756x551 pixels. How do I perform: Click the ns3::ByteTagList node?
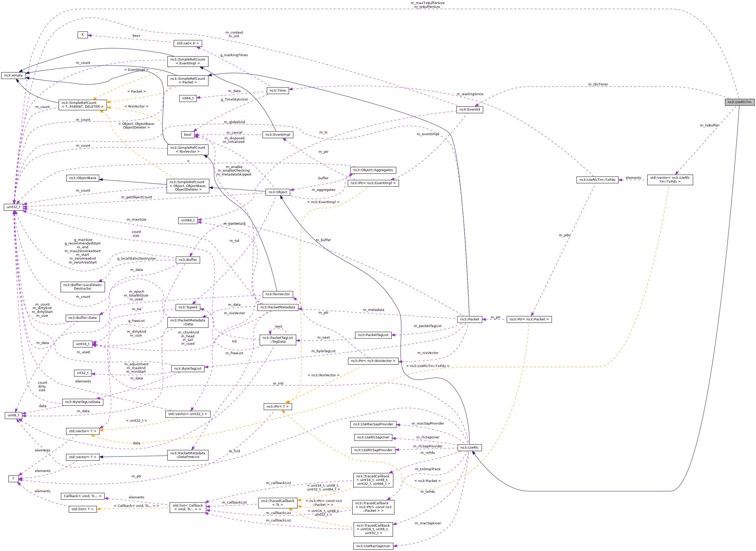[188, 369]
